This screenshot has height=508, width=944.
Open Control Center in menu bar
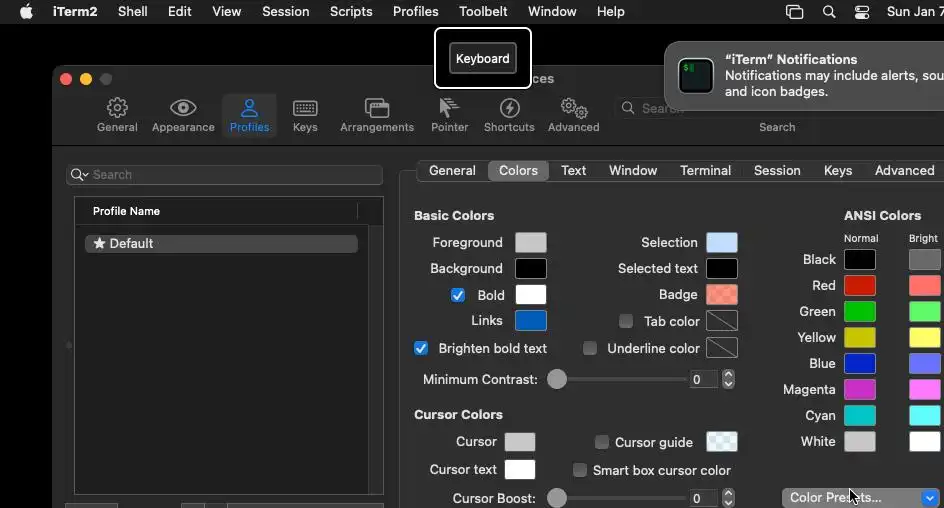coord(862,12)
